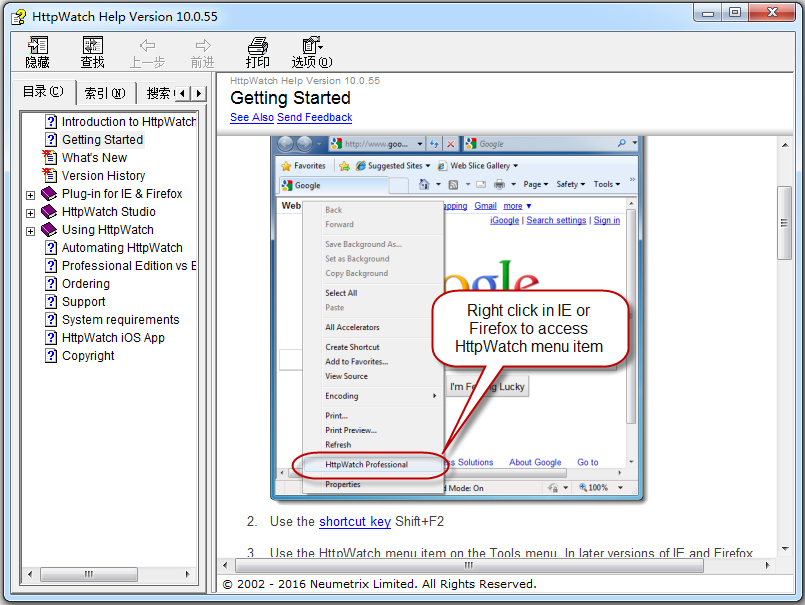Expand the Plug-in for IE & Firefox node
The width and height of the screenshot is (805, 605).
coord(31,195)
